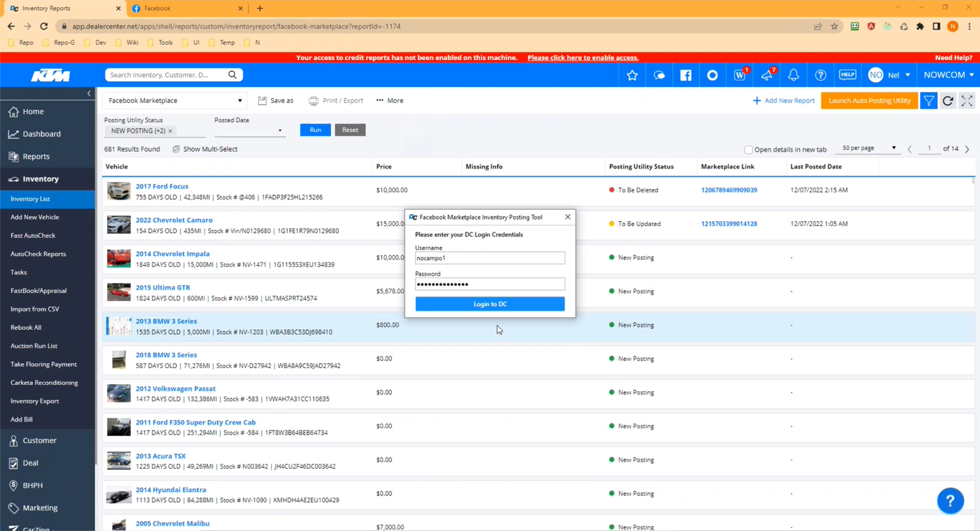
Task: Open the question mark help icon in header
Action: (x=820, y=75)
